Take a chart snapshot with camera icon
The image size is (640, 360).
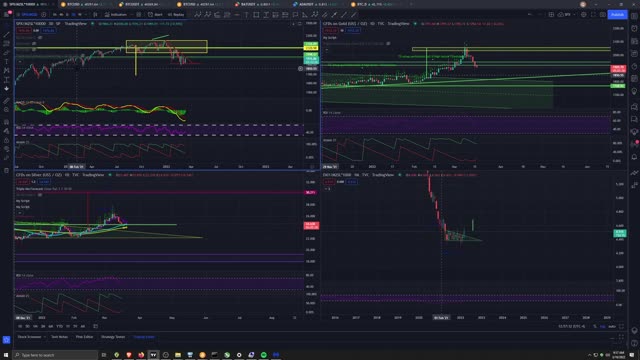point(602,14)
